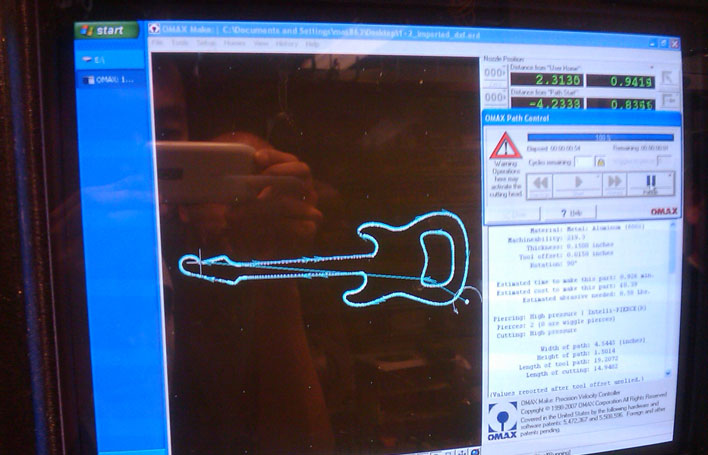
Task: Click the zero button beside Path Start distance
Action: coord(495,98)
